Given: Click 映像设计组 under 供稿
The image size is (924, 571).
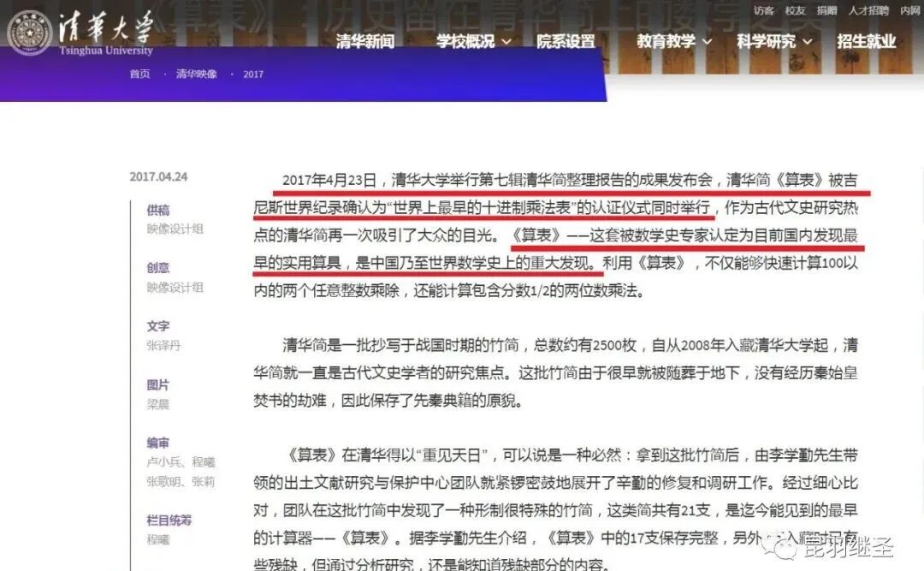Looking at the screenshot, I should click(x=175, y=229).
